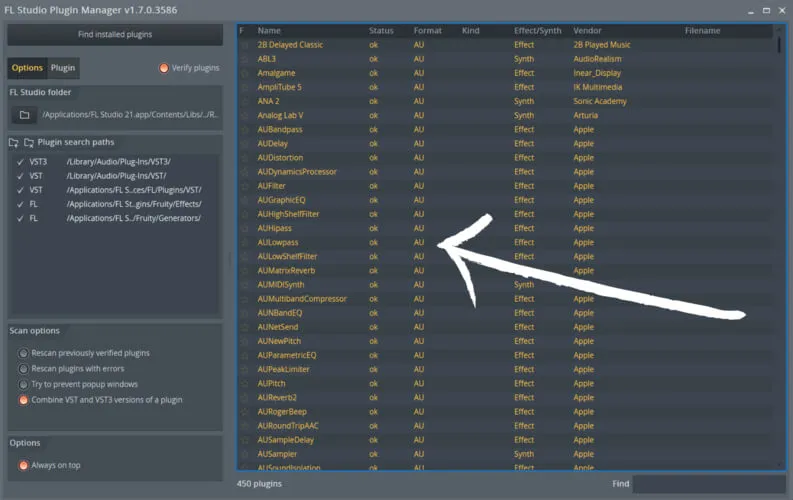This screenshot has height=500, width=793.
Task: Click the FL Studio folder browse icon
Action: 26,114
